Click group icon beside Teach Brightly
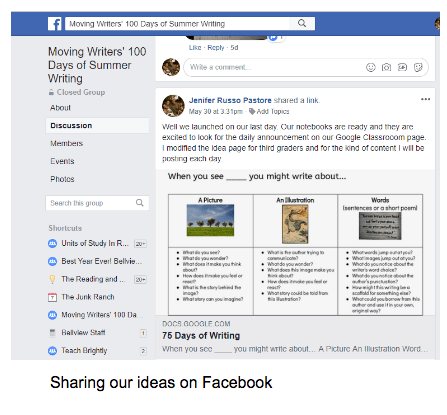 pos(52,351)
